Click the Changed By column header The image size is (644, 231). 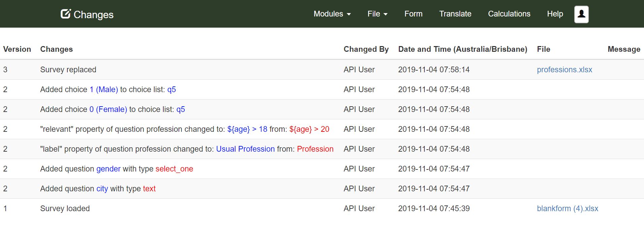366,49
